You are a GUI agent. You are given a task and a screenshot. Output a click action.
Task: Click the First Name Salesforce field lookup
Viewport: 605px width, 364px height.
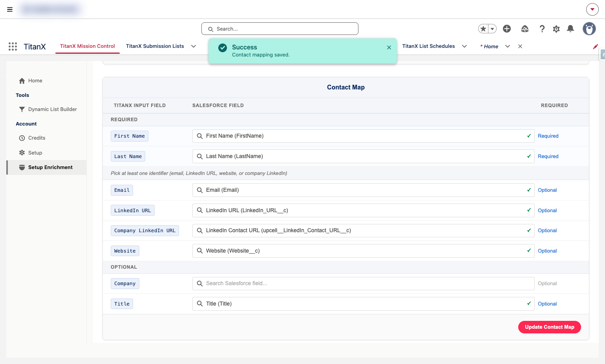(x=364, y=136)
